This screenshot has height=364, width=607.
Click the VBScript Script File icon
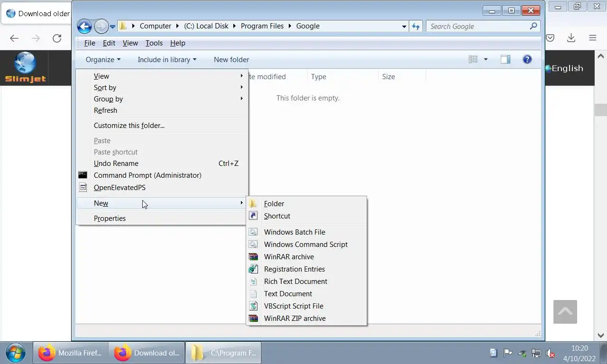pyautogui.click(x=254, y=306)
